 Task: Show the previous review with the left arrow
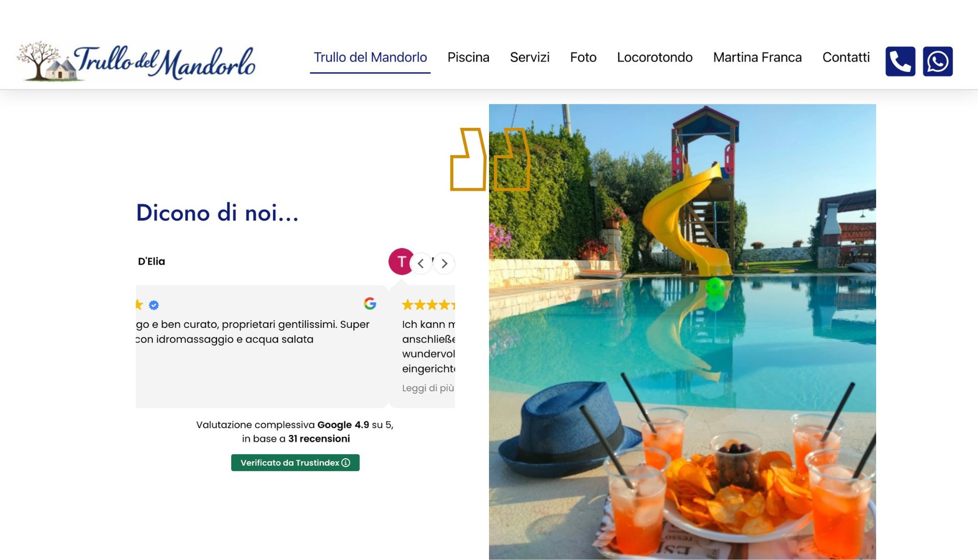click(x=421, y=263)
